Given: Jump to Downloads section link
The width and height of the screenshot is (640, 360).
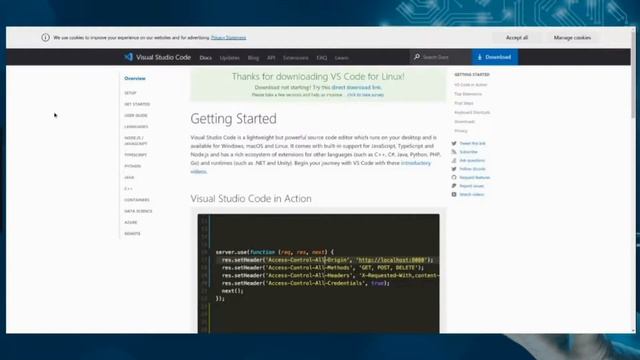Looking at the screenshot, I should point(464,122).
